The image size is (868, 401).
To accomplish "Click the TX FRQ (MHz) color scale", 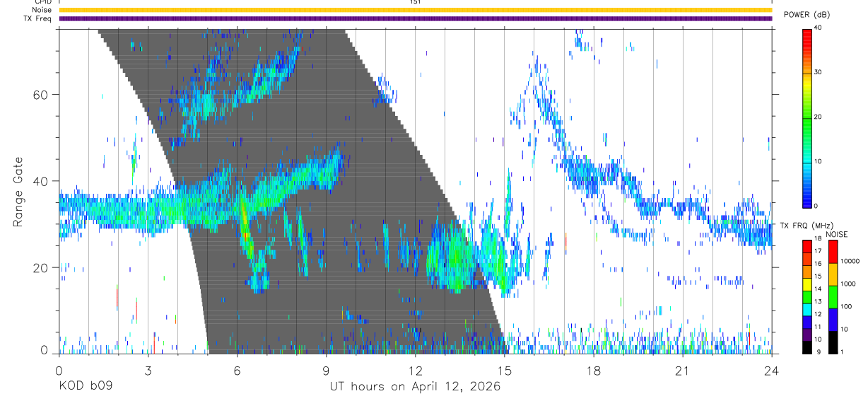I will click(807, 296).
